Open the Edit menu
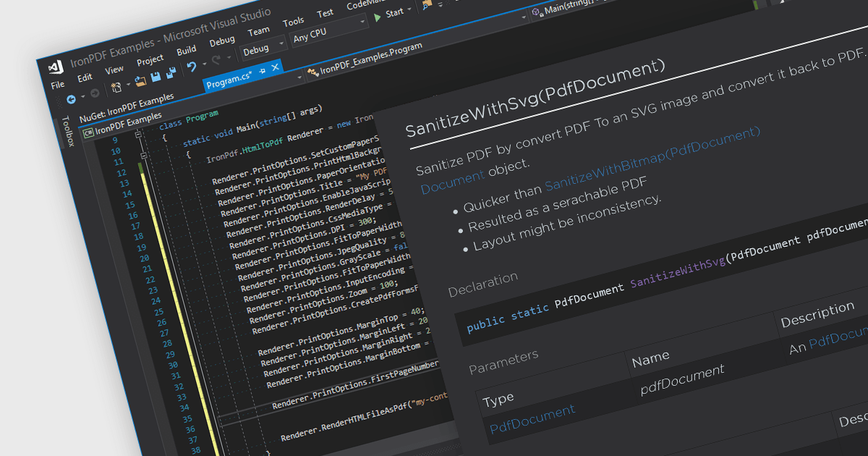This screenshot has height=456, width=868. click(85, 77)
